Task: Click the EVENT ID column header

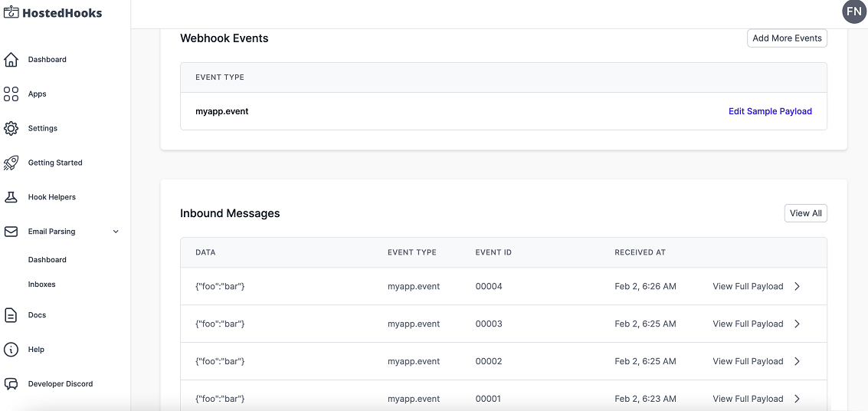Action: click(x=493, y=252)
